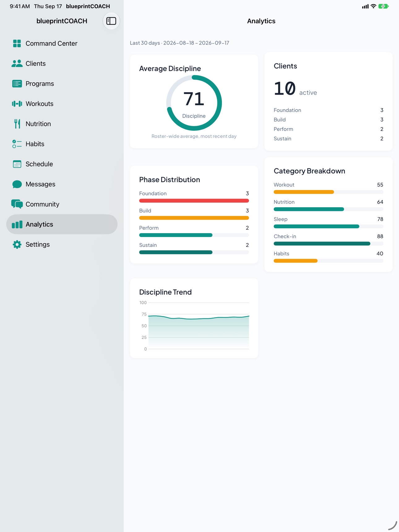The width and height of the screenshot is (399, 532).
Task: Tap the battery status icon
Action: (383, 6)
